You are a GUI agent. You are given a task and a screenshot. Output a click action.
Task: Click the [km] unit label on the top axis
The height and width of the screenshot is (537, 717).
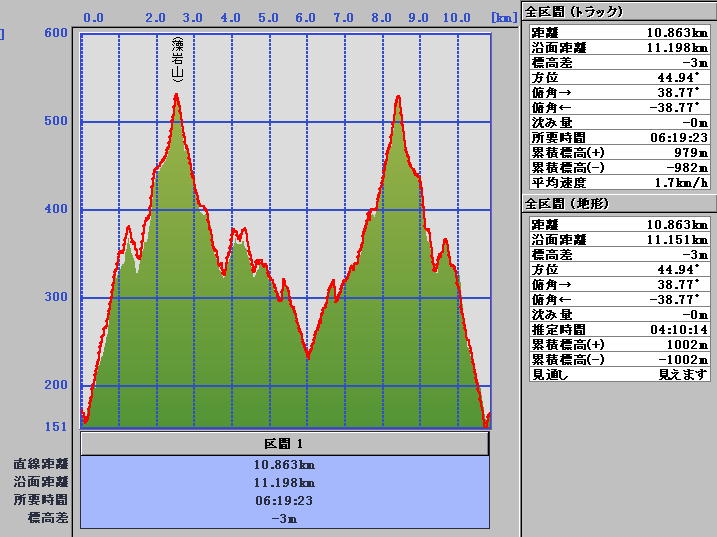click(503, 18)
